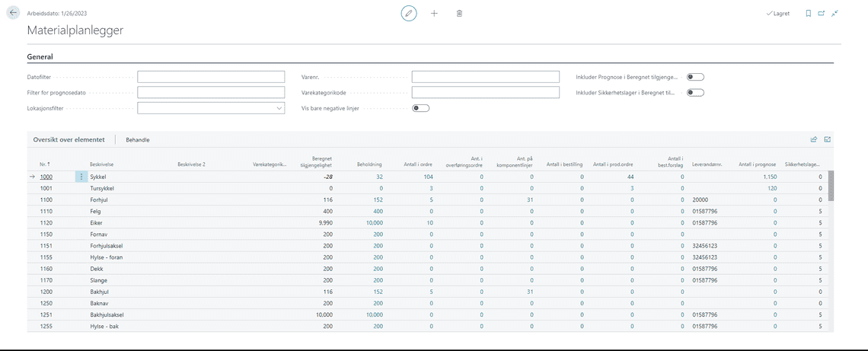
Task: Select the Forhjulsaksel row description
Action: point(107,246)
